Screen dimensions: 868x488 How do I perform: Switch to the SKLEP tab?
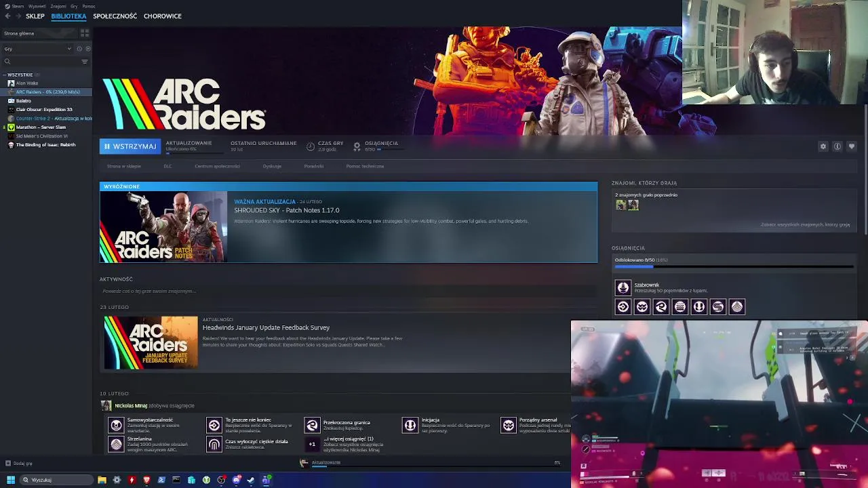(35, 16)
